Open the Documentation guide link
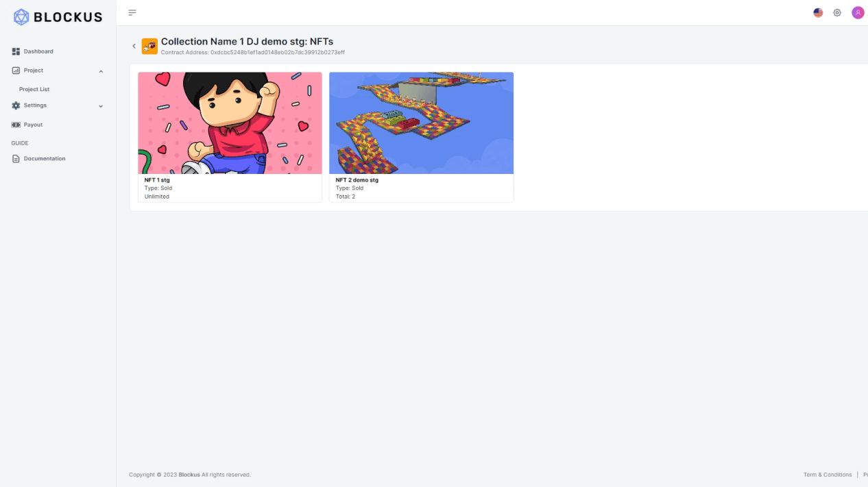The image size is (868, 487). (x=45, y=158)
